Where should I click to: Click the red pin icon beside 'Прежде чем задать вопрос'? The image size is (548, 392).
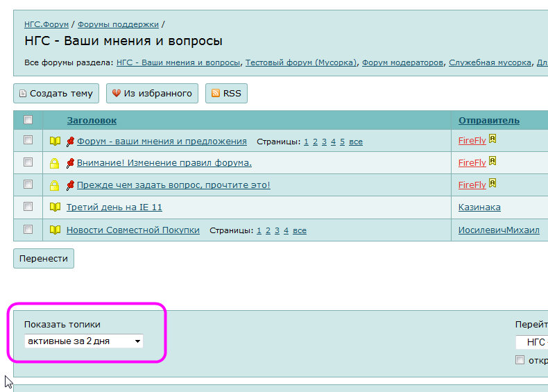point(70,185)
